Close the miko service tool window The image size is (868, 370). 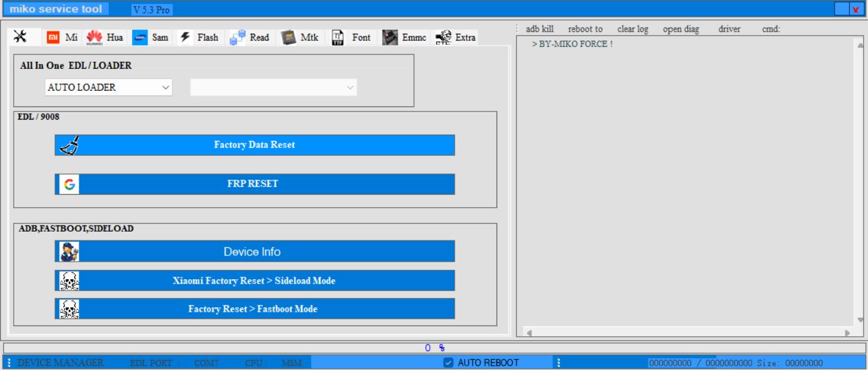click(x=856, y=9)
